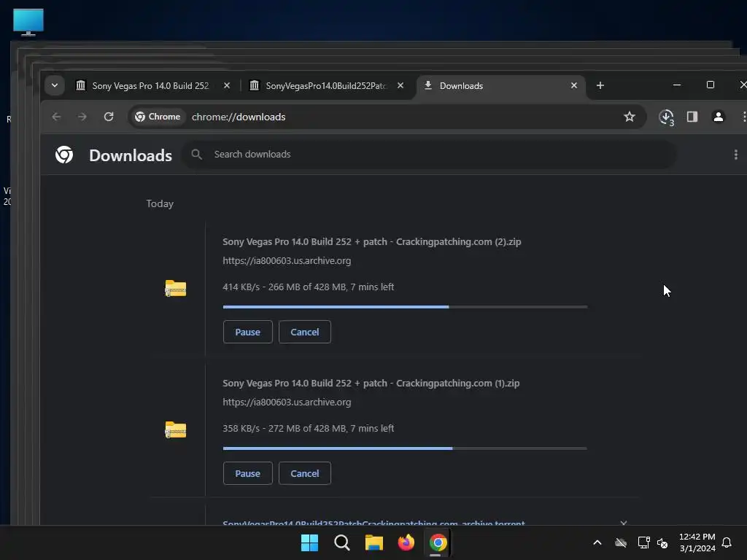Open the muted volume tray icon
This screenshot has width=747, height=560.
click(662, 542)
